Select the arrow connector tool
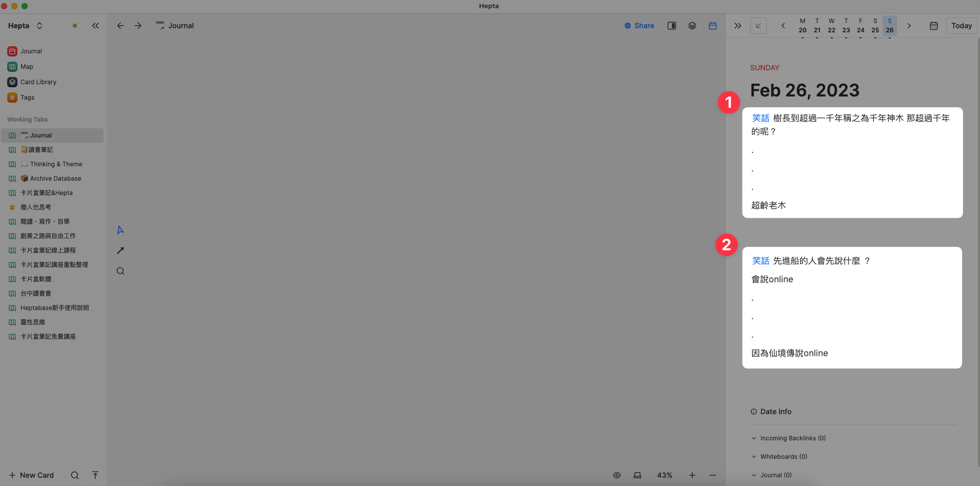 [x=121, y=250]
